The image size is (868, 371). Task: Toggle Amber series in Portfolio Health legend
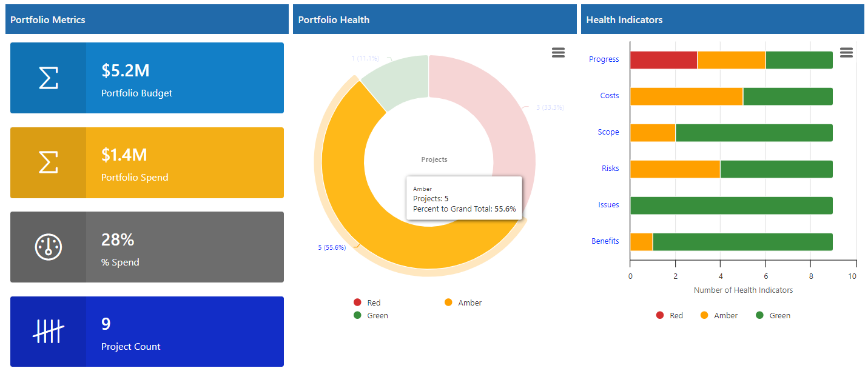(463, 302)
